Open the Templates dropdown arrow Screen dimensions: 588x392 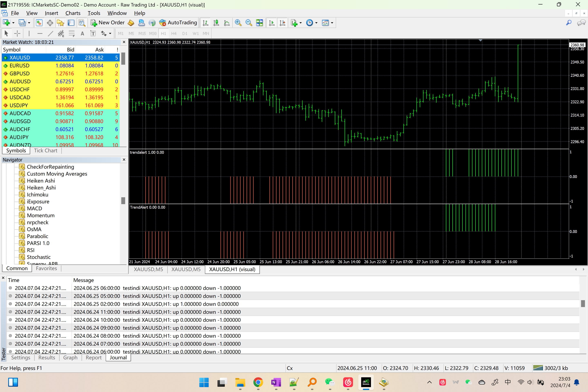point(332,23)
